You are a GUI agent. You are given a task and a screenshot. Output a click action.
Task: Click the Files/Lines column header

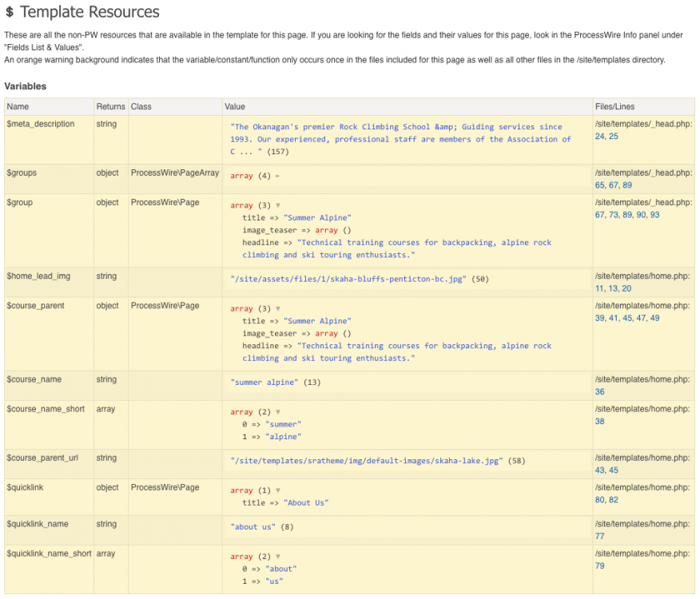click(614, 106)
